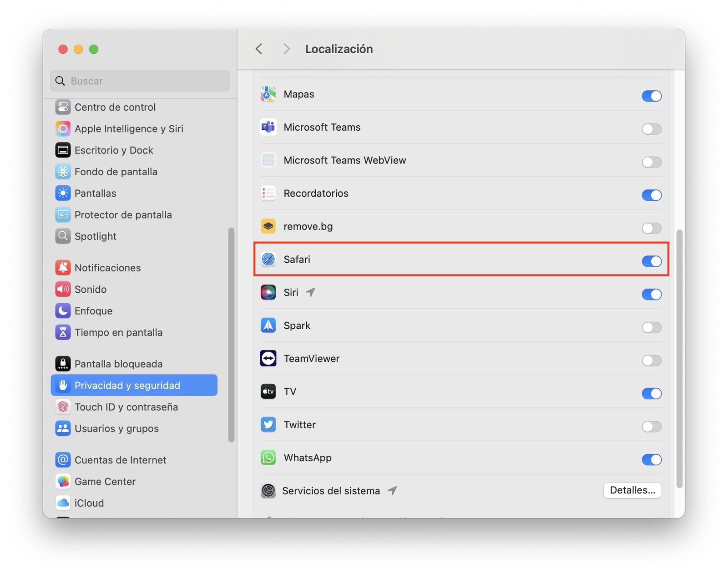
Task: Click the Spark app icon
Action: click(268, 325)
